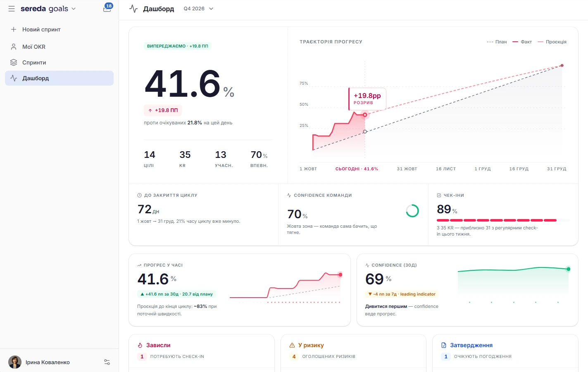Toggle the Проєкція legend entry
The image size is (588, 372).
pyautogui.click(x=552, y=42)
